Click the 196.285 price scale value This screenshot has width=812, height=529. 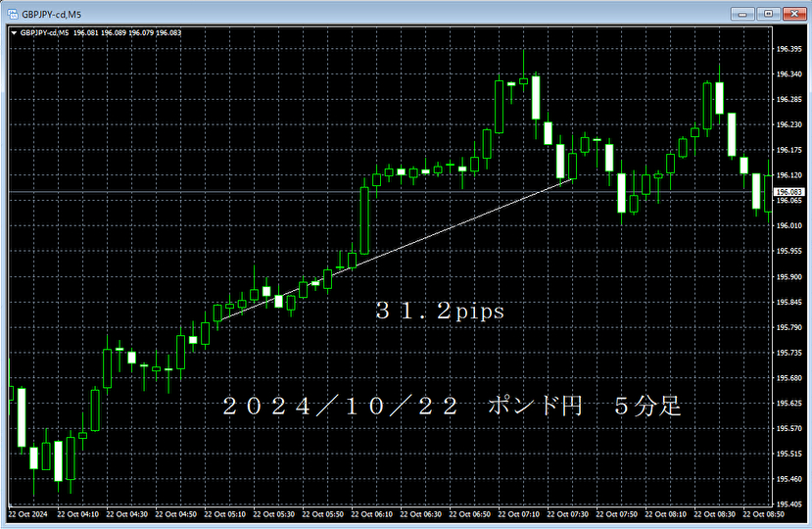[788, 100]
